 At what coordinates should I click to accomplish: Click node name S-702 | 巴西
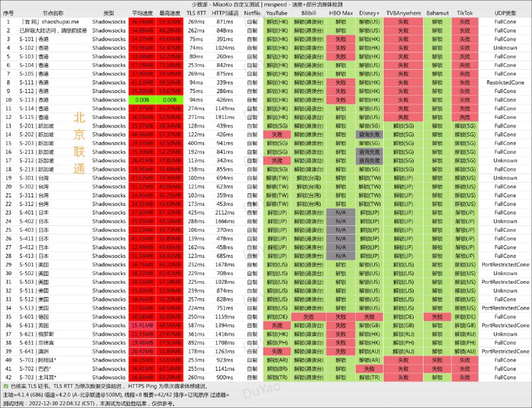(35, 369)
